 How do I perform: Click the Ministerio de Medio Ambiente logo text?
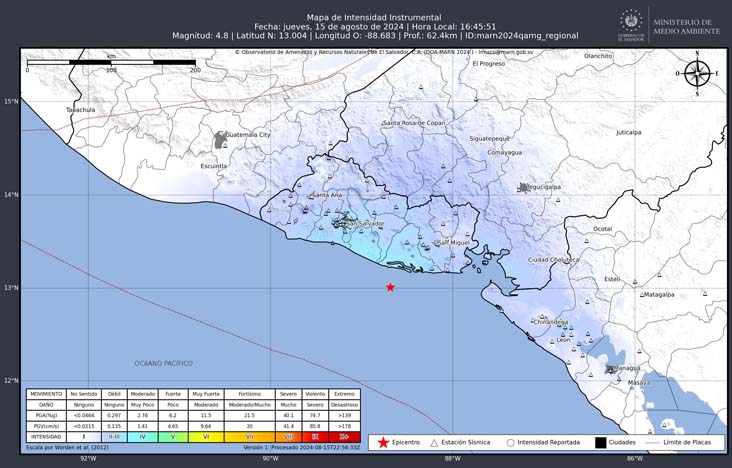click(x=684, y=27)
